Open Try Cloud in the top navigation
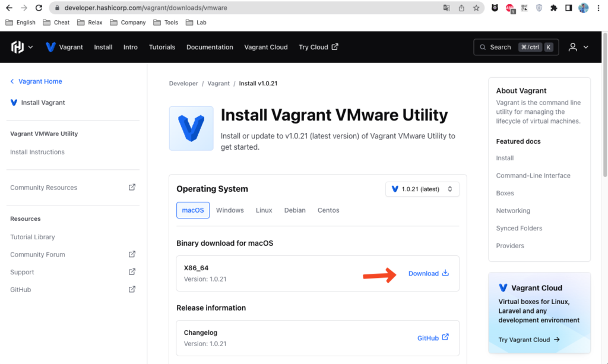The height and width of the screenshot is (364, 608). point(318,47)
